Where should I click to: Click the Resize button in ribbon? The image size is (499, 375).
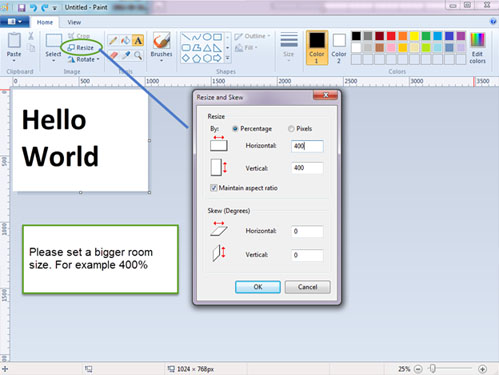81,48
